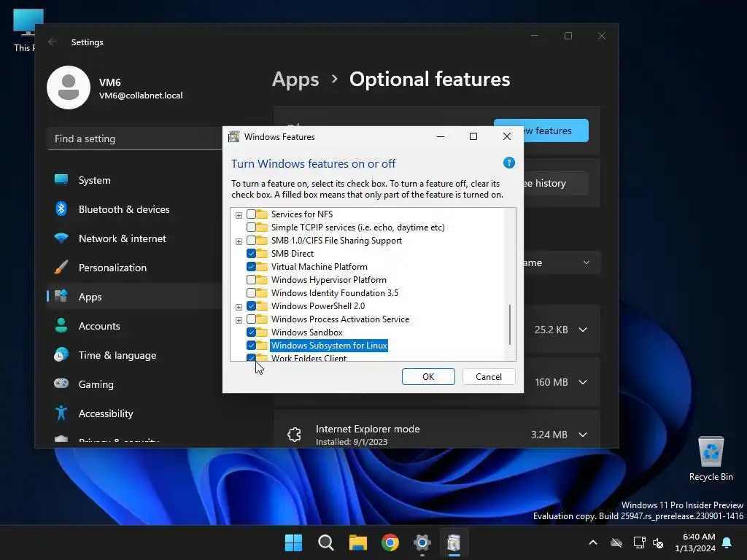Enable the Services for NFS checkbox

tap(251, 214)
